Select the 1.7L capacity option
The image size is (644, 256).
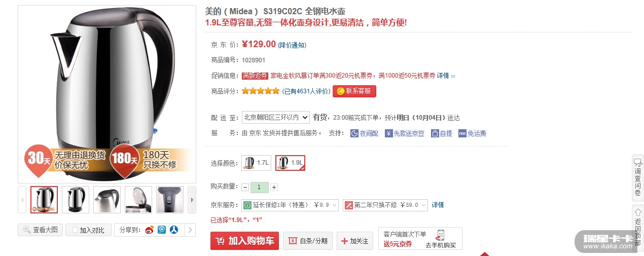coord(256,163)
